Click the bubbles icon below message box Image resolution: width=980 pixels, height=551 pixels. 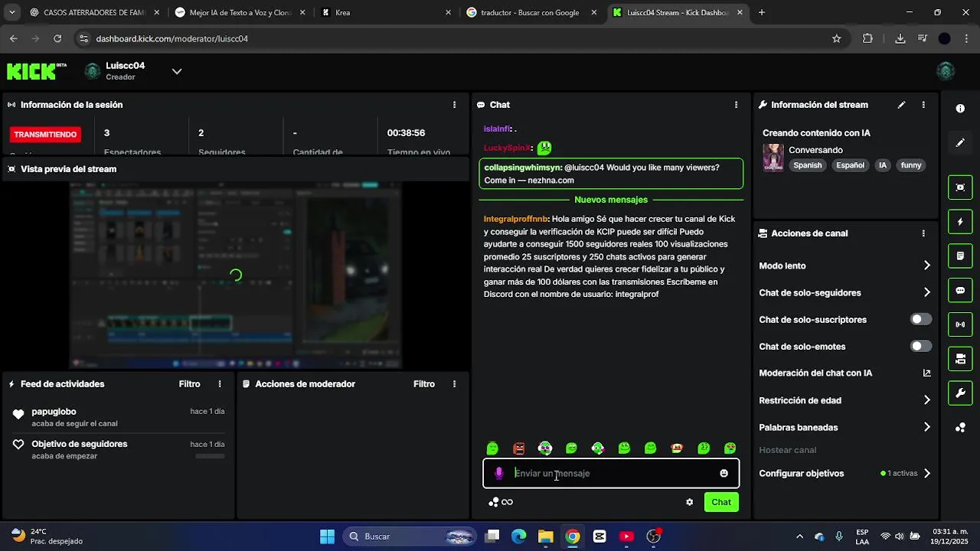tap(493, 502)
